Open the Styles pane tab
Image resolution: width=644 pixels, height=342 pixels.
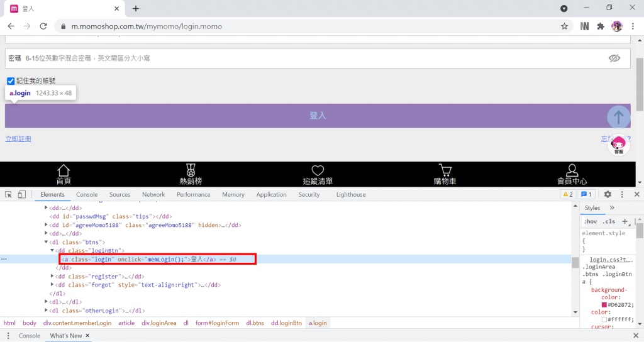pos(592,208)
